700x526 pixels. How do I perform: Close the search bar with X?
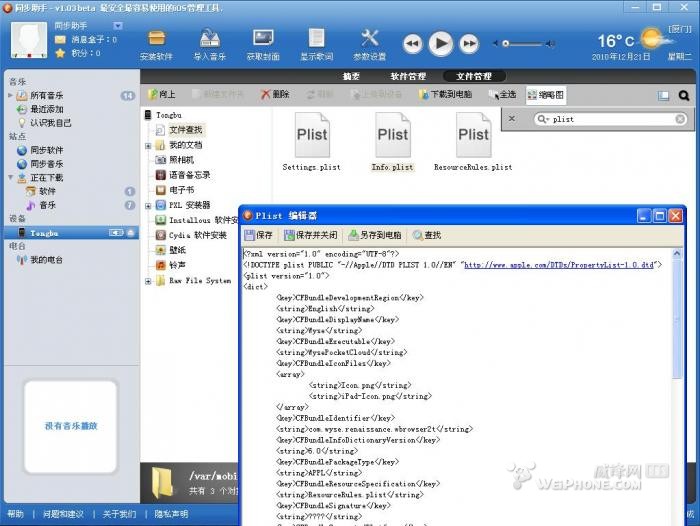tap(512, 119)
